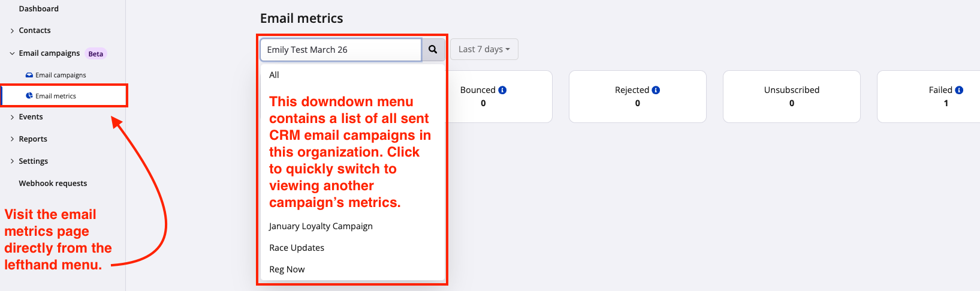Click the campaign search input field
The height and width of the screenshot is (291, 980).
point(341,50)
